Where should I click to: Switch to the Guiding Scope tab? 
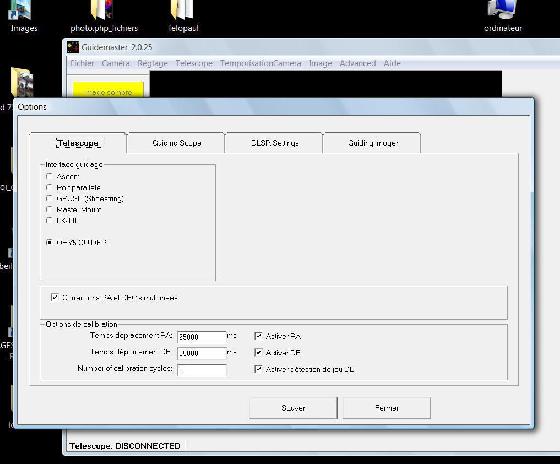coord(176,143)
